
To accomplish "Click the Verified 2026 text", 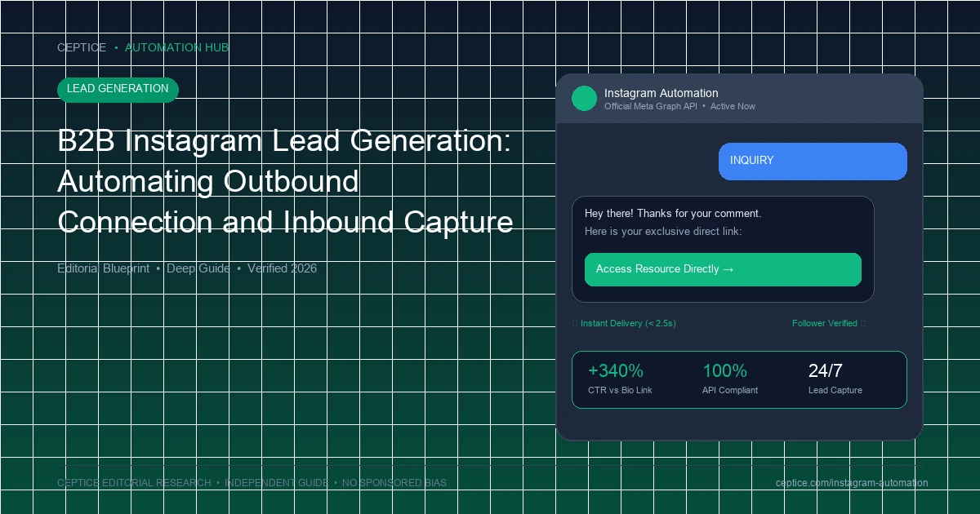I will click(282, 268).
